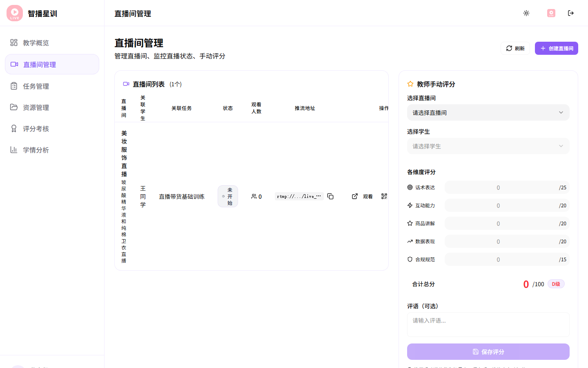Image resolution: width=588 pixels, height=368 pixels.
Task: Click the 直播带货基础训练 task cell
Action: [182, 196]
